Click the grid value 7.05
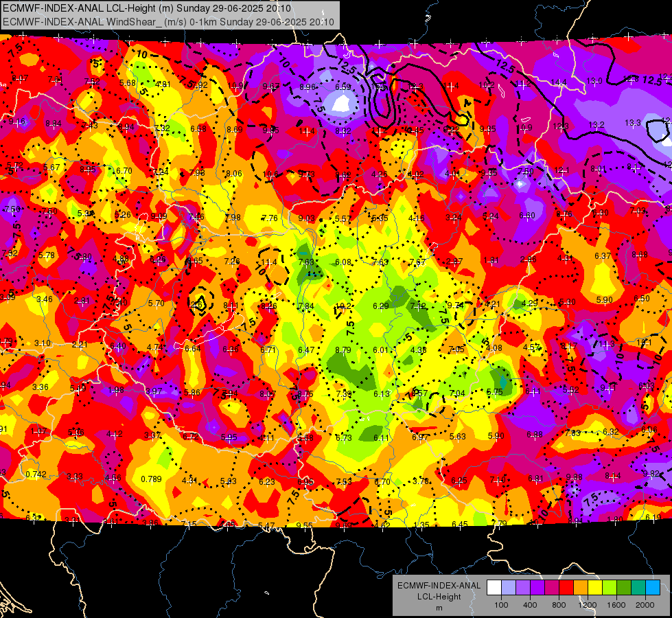This screenshot has width=672, height=618. coord(456,349)
